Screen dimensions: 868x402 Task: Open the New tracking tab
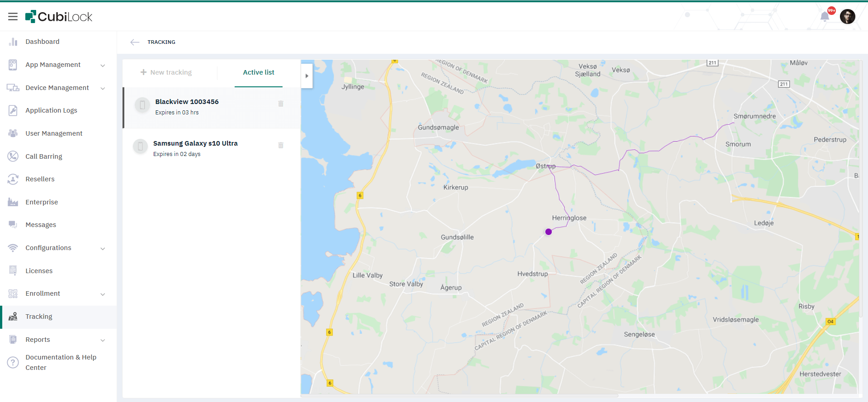click(x=166, y=72)
